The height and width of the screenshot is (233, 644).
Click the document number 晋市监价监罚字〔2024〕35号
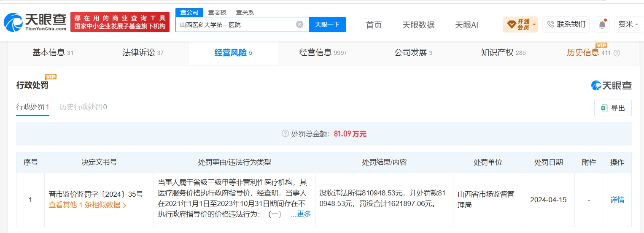point(96,195)
